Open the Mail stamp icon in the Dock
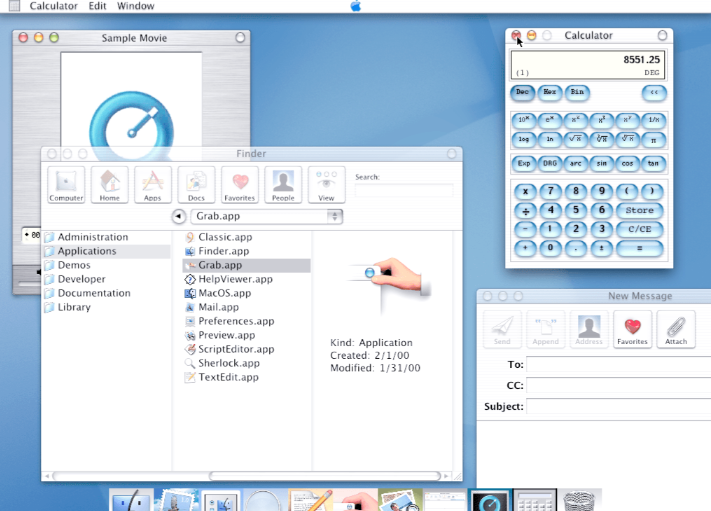Image resolution: width=711 pixels, height=511 pixels. tap(176, 500)
